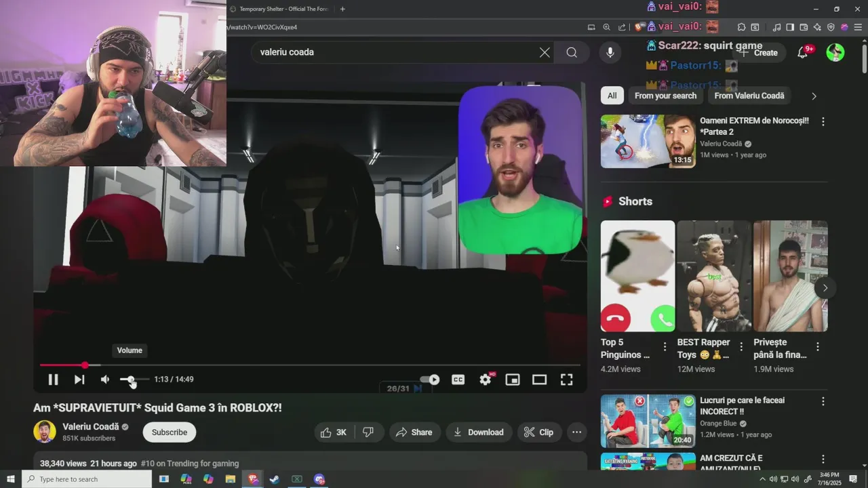The width and height of the screenshot is (868, 488).
Task: Open a new browser tab
Action: 342,9
